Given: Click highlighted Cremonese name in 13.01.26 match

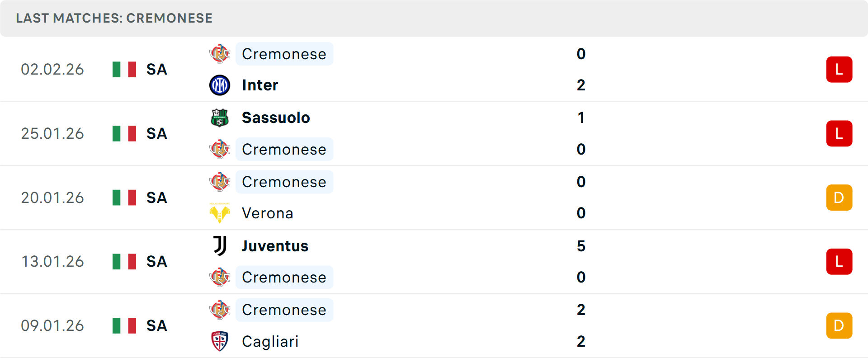Looking at the screenshot, I should tap(284, 277).
